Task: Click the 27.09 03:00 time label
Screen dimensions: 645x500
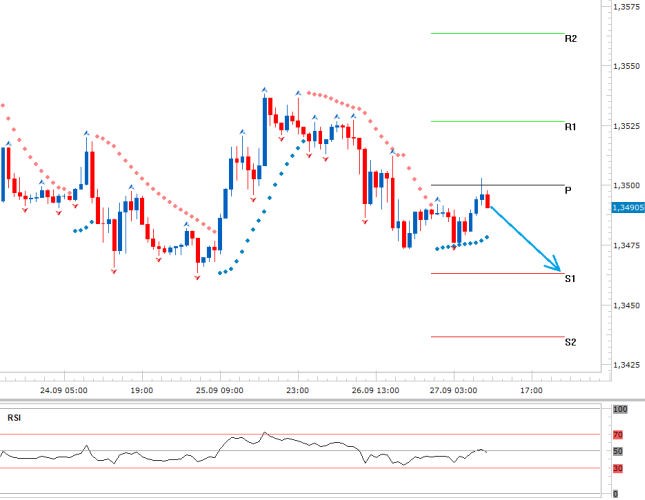Action: pyautogui.click(x=453, y=390)
